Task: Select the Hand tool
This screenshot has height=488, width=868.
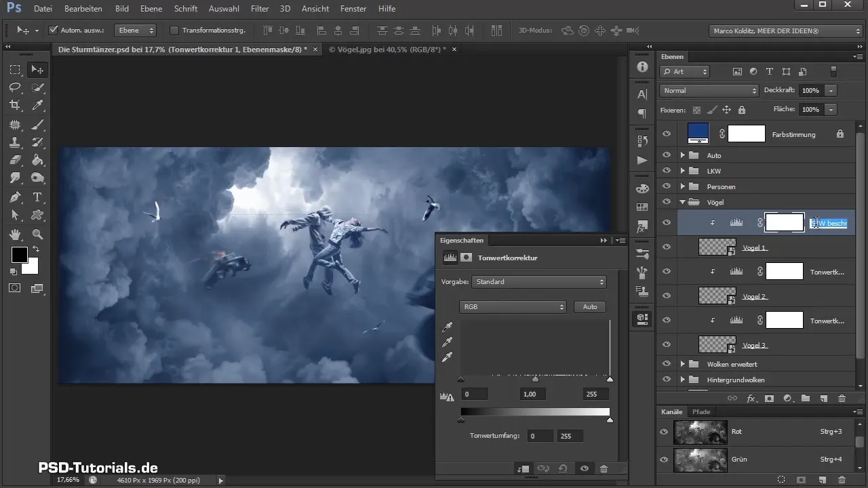Action: (x=15, y=235)
